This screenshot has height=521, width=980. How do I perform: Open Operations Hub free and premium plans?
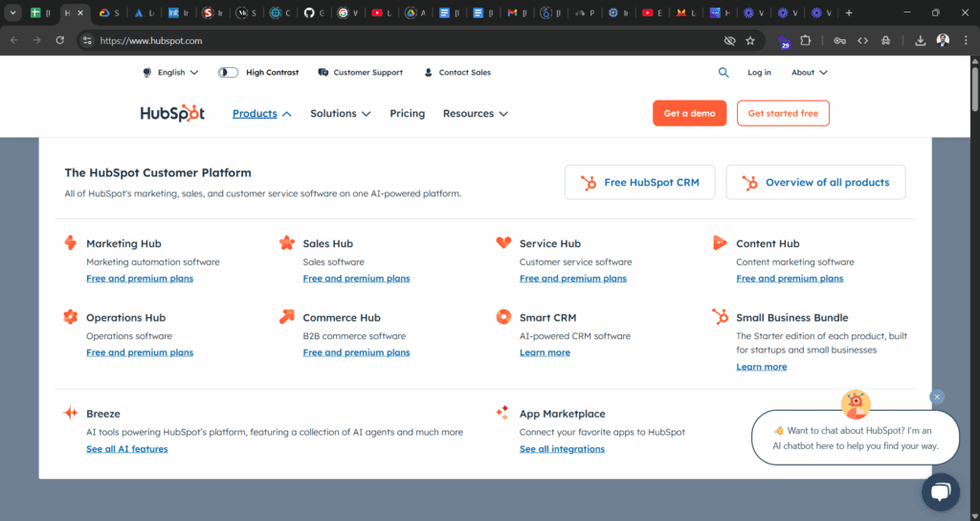(140, 352)
